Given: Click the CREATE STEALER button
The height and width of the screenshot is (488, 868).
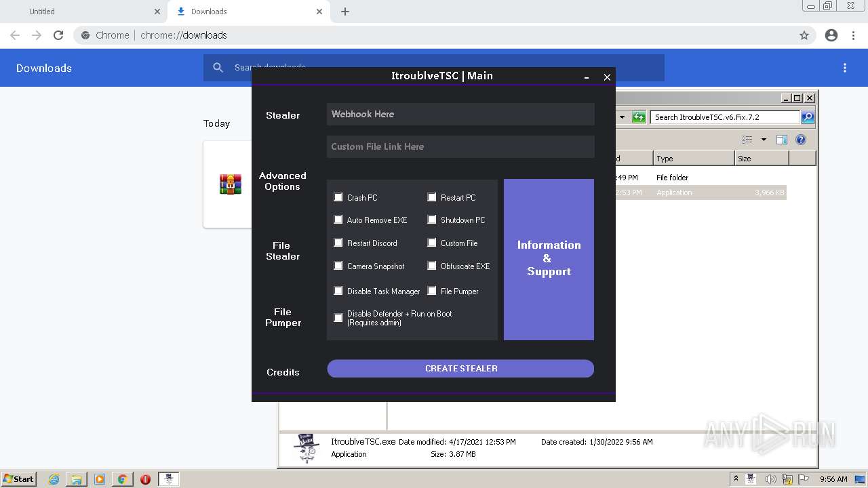Looking at the screenshot, I should pos(460,368).
